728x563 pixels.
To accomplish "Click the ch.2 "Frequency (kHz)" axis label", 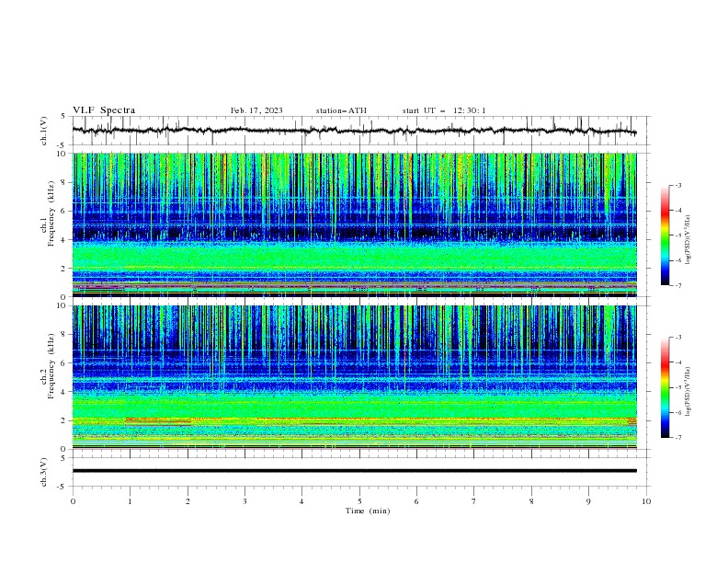I will pyautogui.click(x=51, y=366).
